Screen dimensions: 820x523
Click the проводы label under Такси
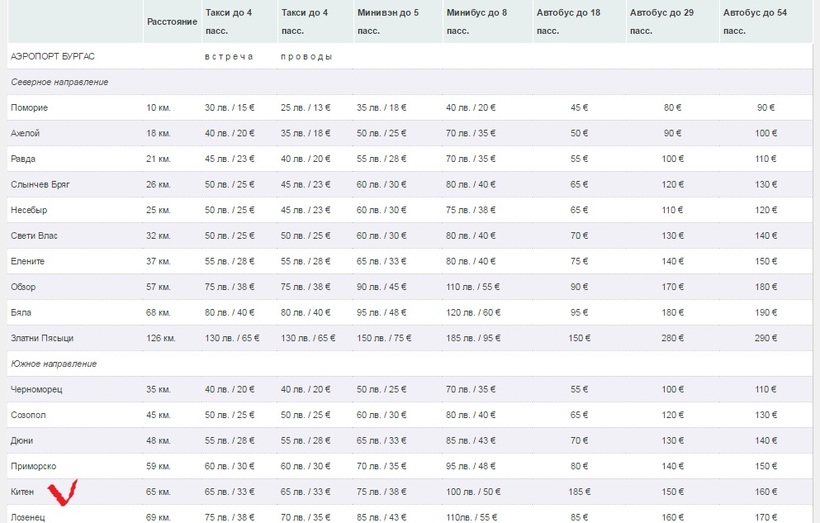pyautogui.click(x=306, y=56)
